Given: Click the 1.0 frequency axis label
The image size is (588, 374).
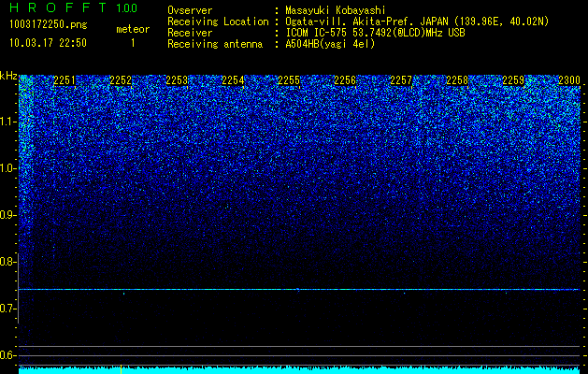Looking at the screenshot, I should [x=8, y=168].
